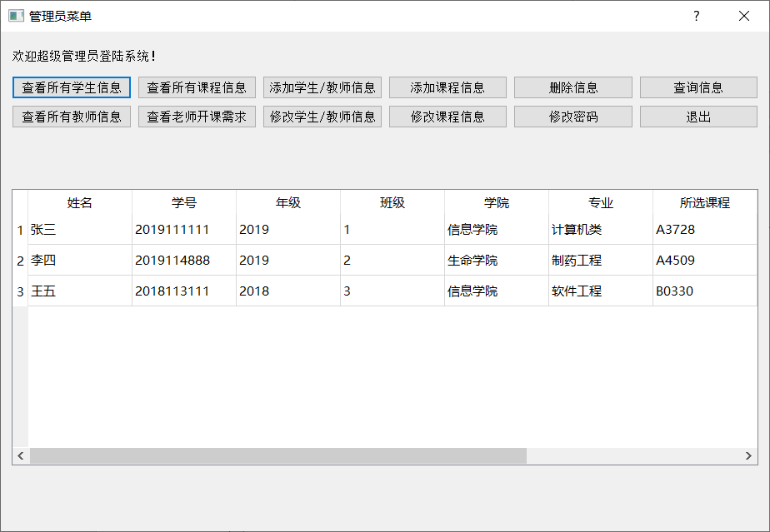The height and width of the screenshot is (532, 770).
Task: Click 王五's 信息学院 cell
Action: [497, 291]
